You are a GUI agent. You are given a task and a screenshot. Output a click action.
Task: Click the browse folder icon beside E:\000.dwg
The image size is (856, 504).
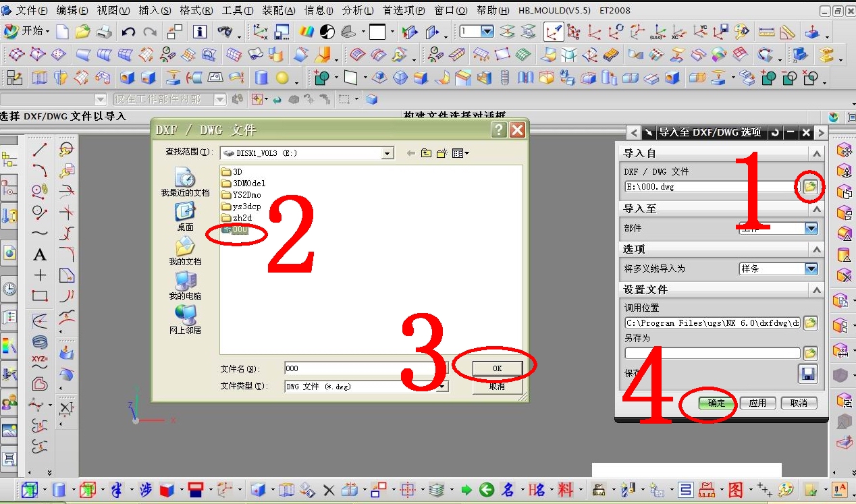coord(810,187)
